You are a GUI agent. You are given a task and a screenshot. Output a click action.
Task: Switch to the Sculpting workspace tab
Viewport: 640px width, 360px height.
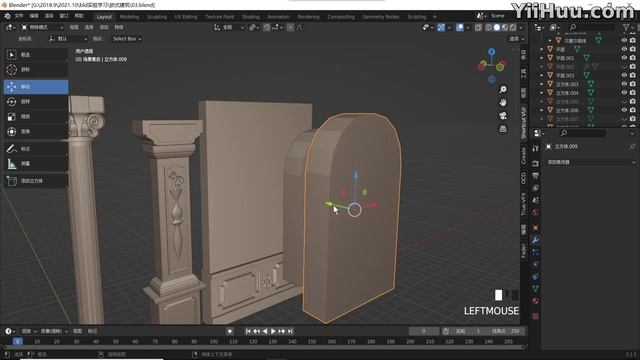[x=157, y=17]
